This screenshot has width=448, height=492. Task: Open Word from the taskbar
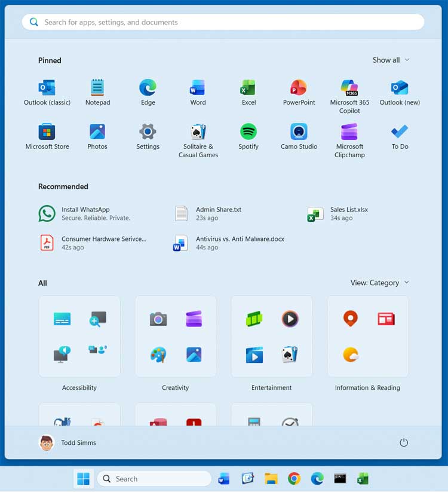tap(224, 479)
